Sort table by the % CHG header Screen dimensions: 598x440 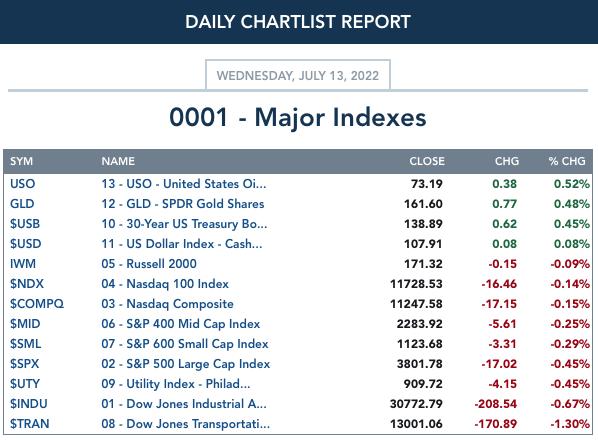567,161
